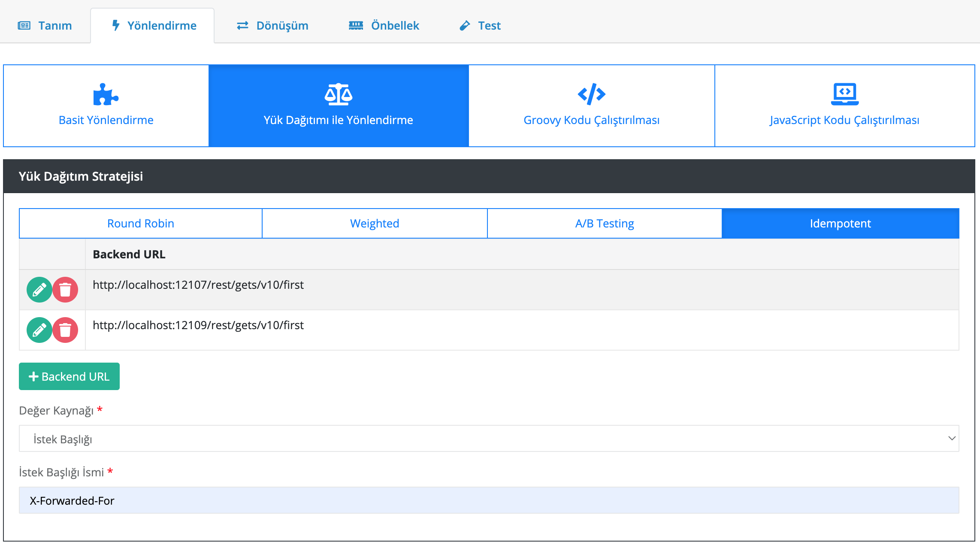
Task: Select the Weighted load balancing strategy
Action: [x=374, y=223]
